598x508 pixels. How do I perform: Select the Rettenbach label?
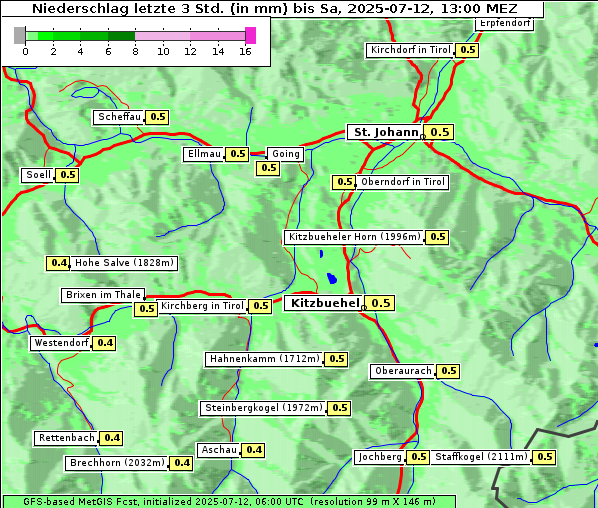tap(66, 438)
